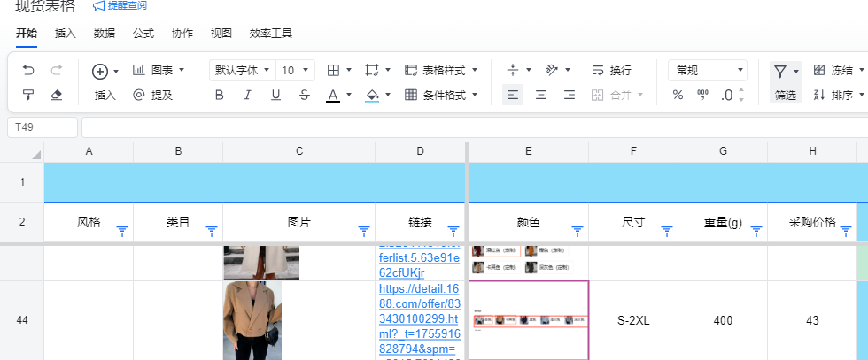Screen dimensions: 868x360
Task: Click the eraser clear-format icon
Action: [57, 95]
